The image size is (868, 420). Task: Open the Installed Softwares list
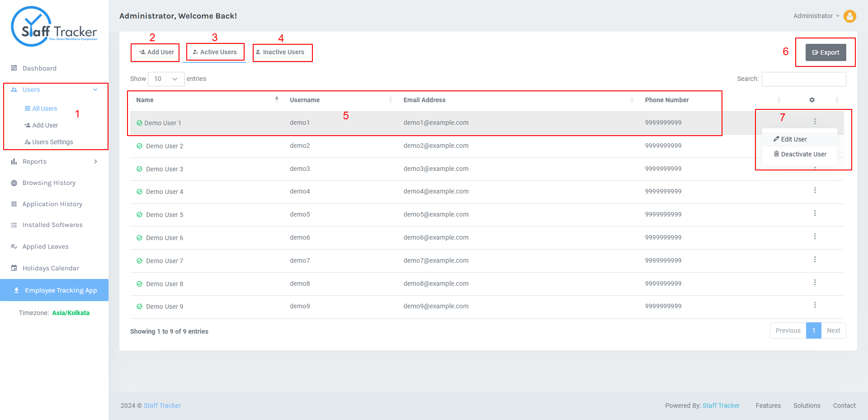tap(52, 225)
